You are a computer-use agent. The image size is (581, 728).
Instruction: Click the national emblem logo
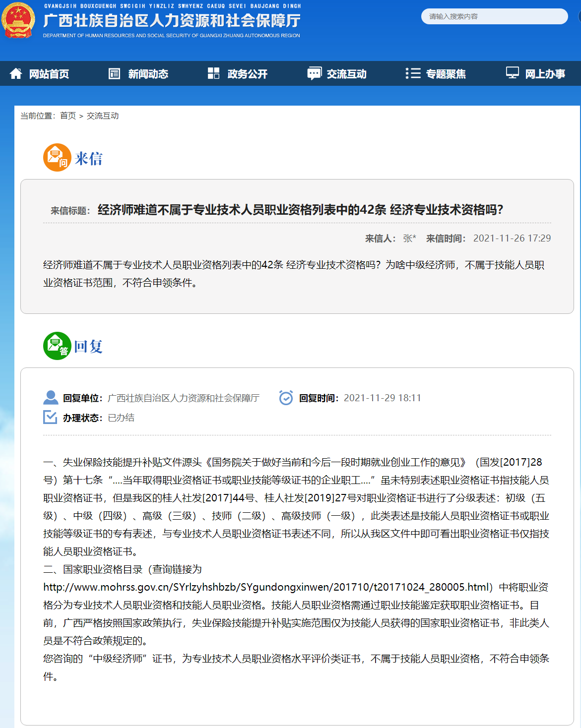pyautogui.click(x=18, y=21)
